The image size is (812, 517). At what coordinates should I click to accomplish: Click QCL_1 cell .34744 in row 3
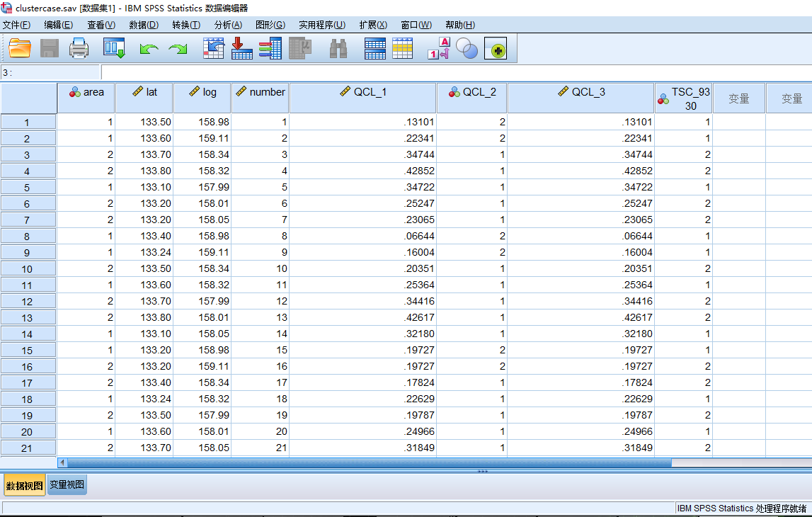[362, 154]
